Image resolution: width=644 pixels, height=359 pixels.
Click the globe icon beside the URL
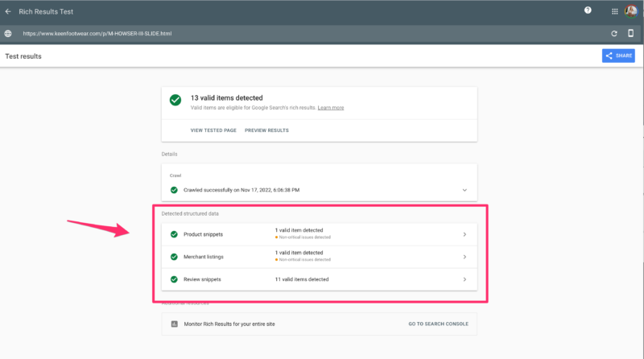(x=8, y=34)
